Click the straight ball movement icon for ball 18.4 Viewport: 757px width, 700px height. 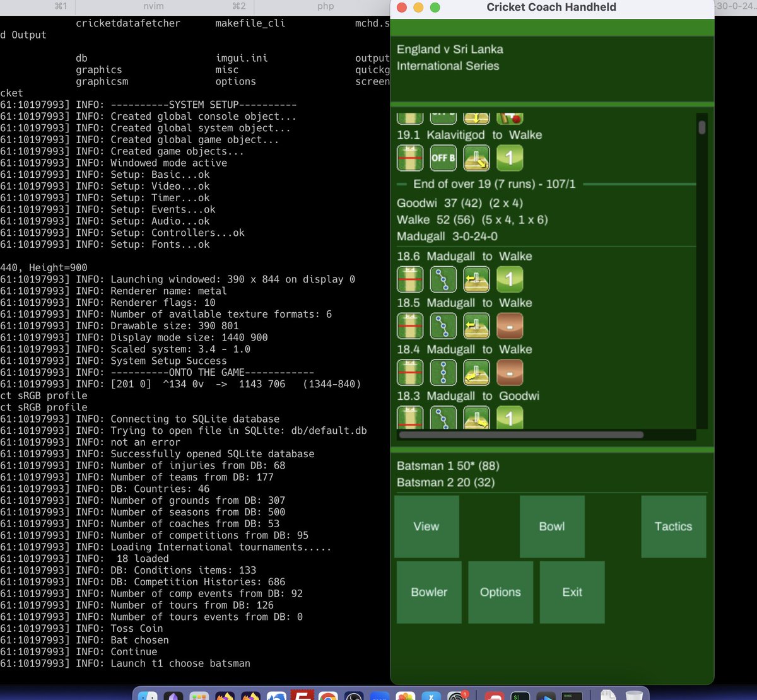443,373
